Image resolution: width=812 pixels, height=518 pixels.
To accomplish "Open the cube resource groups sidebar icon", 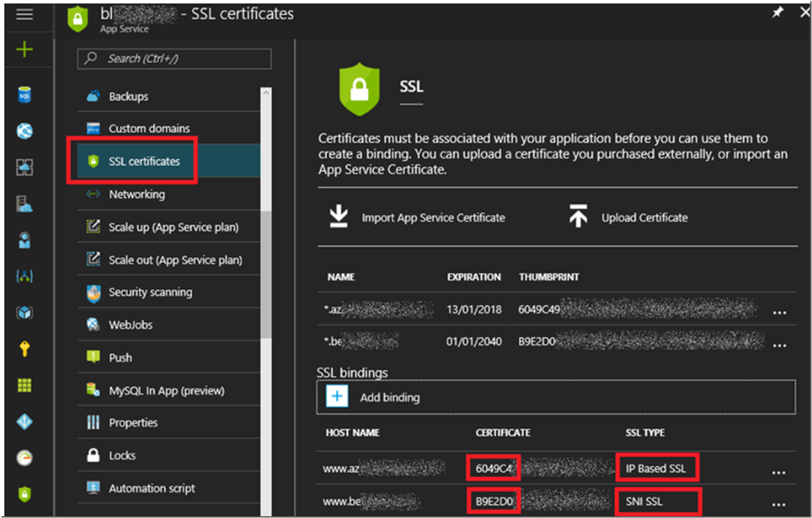I will (24, 313).
